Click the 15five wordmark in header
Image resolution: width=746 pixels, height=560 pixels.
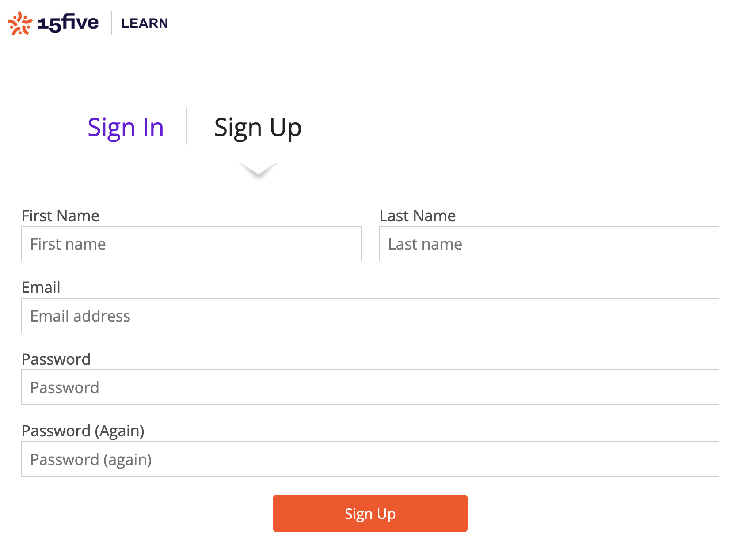pyautogui.click(x=68, y=23)
